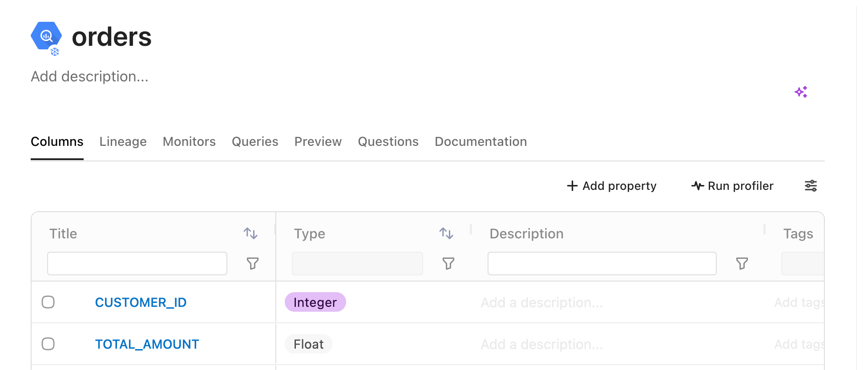Sort columns by Title
868x370 pixels.
coord(250,233)
